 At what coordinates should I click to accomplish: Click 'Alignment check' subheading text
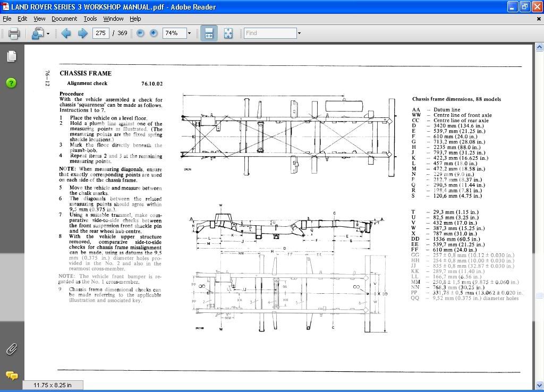[x=87, y=83]
